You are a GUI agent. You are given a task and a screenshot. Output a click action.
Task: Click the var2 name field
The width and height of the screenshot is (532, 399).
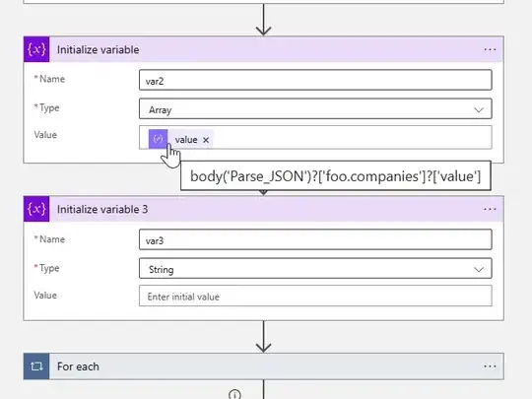315,80
